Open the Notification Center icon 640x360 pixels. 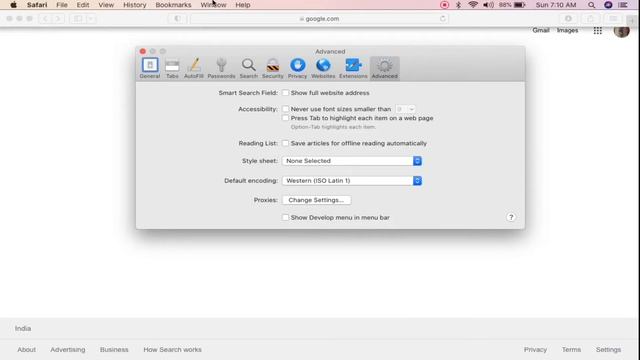623,5
